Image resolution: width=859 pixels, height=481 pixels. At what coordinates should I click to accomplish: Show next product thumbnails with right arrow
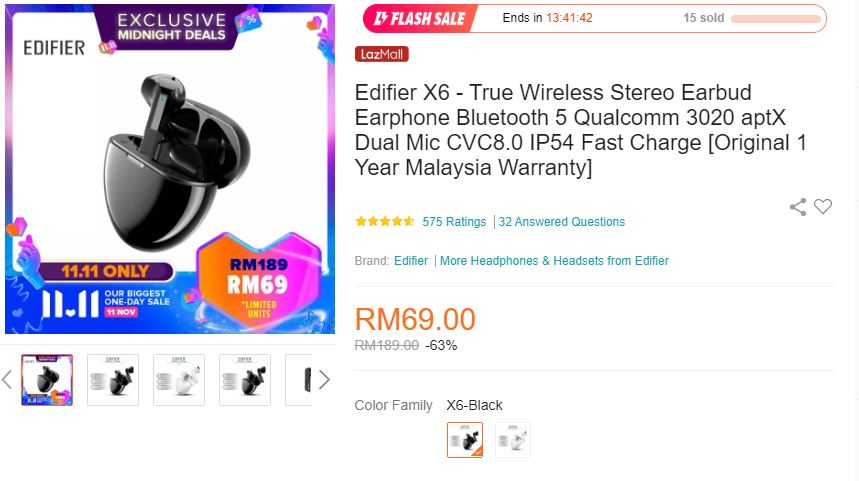[324, 380]
